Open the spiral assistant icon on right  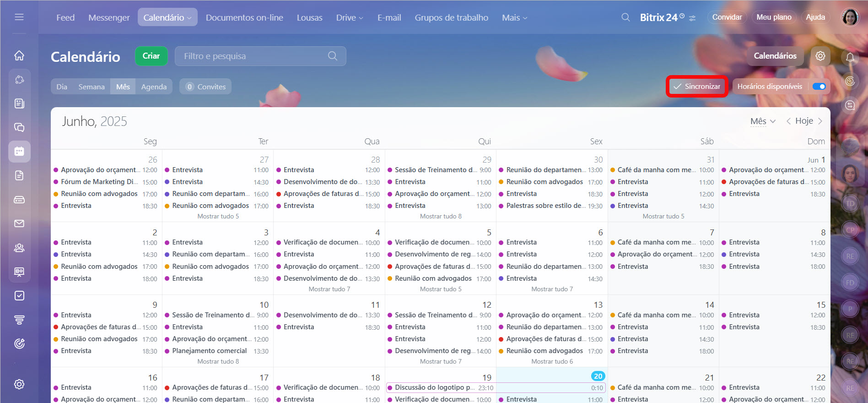850,81
